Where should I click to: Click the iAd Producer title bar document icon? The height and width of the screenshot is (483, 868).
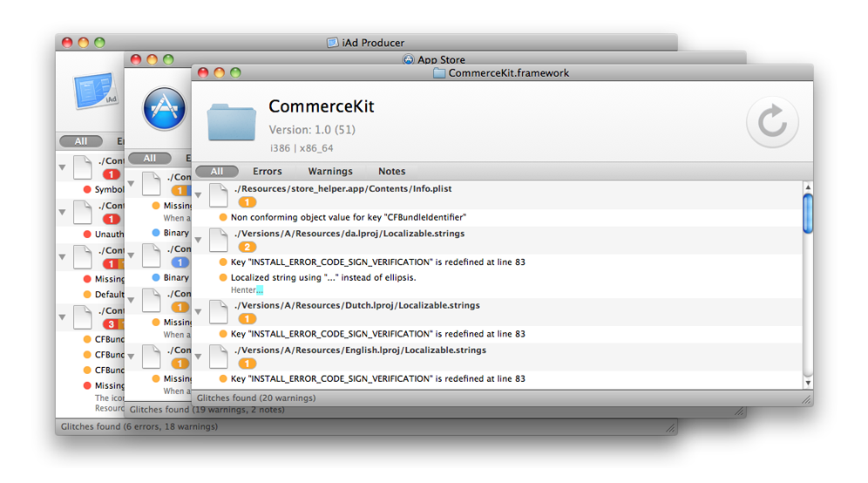tap(333, 43)
